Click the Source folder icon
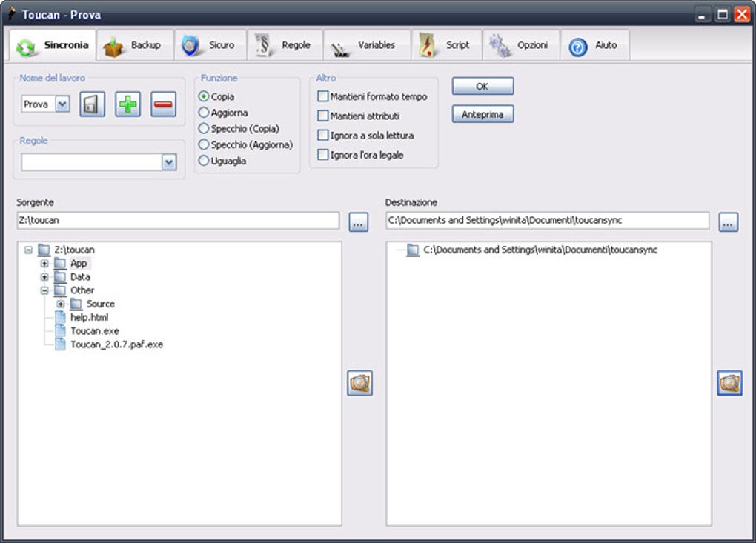The image size is (756, 543). click(76, 304)
